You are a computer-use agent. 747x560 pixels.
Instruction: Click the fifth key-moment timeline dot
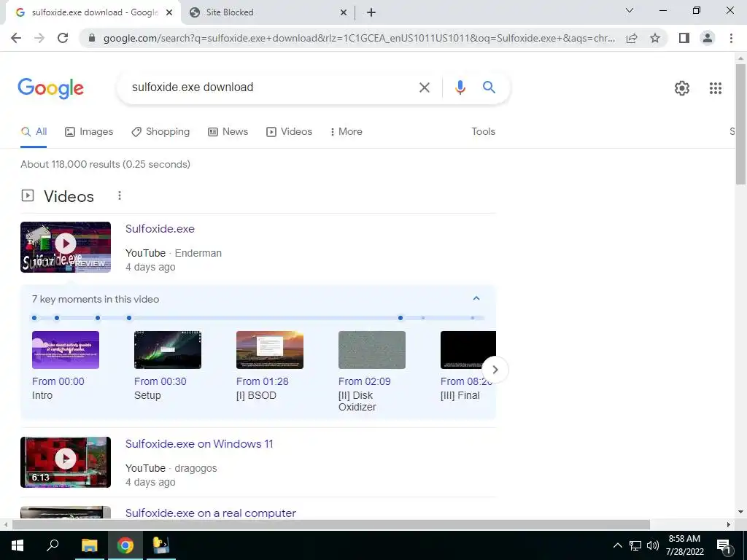coord(400,318)
